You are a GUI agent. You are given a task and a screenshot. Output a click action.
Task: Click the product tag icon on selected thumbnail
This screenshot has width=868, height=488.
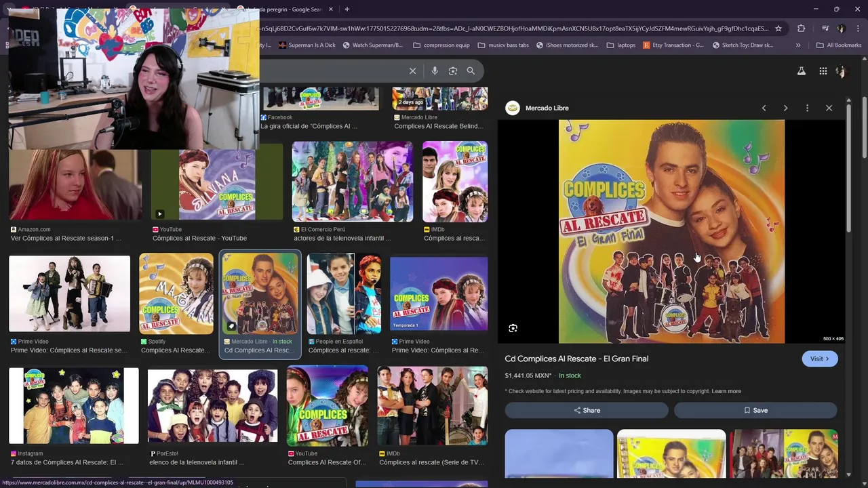(231, 326)
